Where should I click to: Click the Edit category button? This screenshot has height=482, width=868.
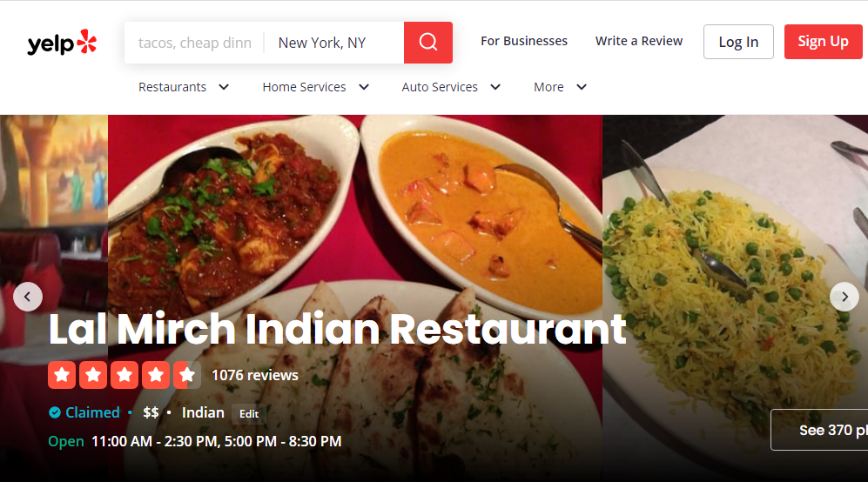pos(249,414)
